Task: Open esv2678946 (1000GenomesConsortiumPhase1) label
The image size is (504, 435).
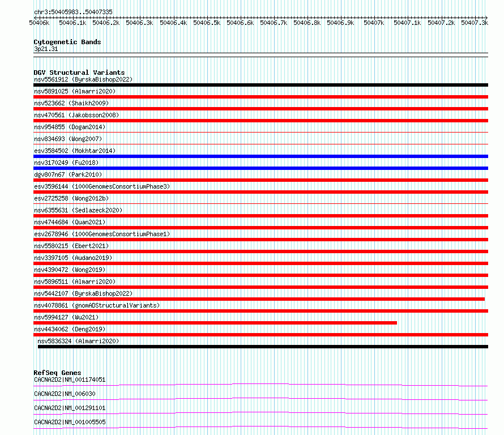Action: (102, 234)
